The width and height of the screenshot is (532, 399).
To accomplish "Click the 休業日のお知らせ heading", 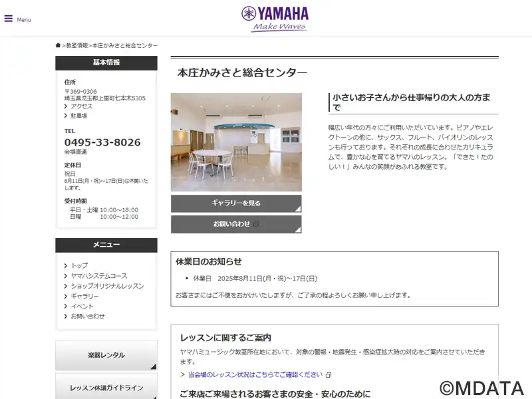I will pos(209,261).
